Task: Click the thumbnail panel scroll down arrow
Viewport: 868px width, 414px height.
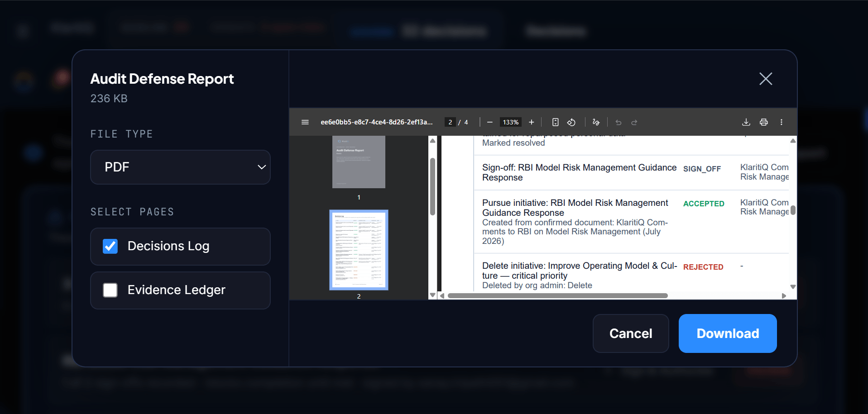Action: pos(432,295)
